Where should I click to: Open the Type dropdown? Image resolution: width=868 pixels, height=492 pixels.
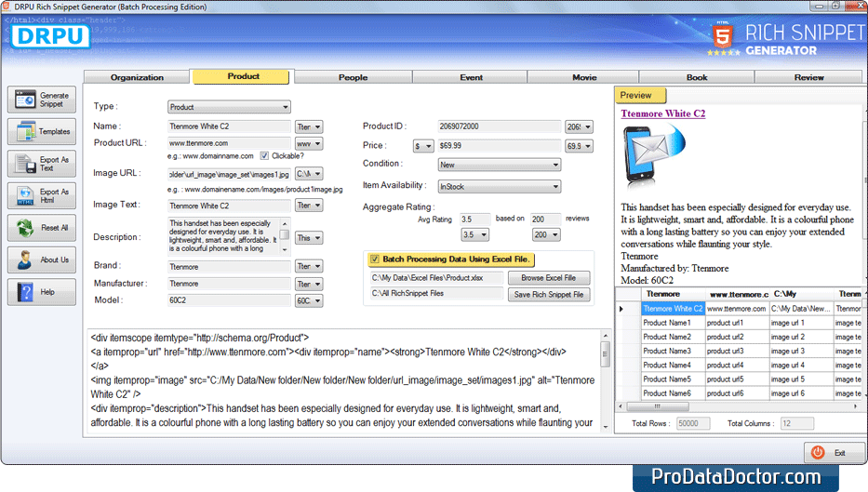tap(229, 107)
